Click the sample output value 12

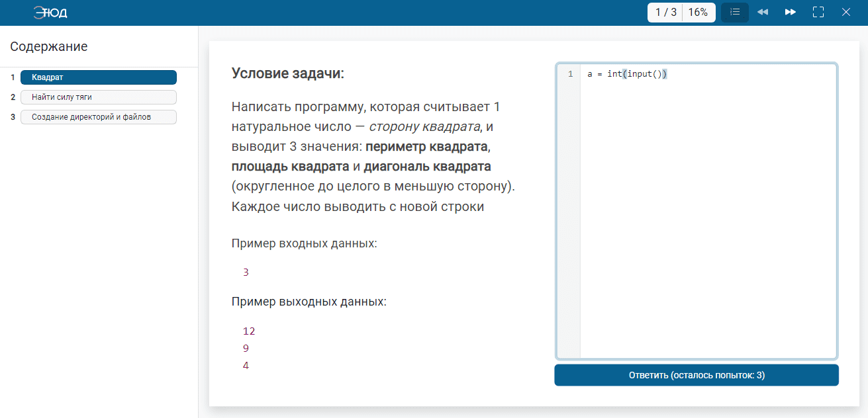click(249, 331)
